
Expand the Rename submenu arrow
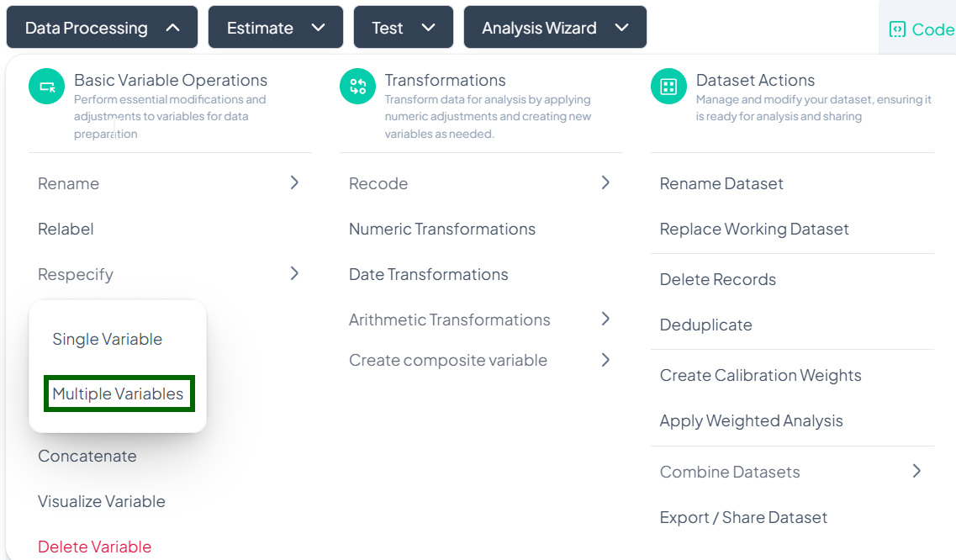(x=294, y=182)
